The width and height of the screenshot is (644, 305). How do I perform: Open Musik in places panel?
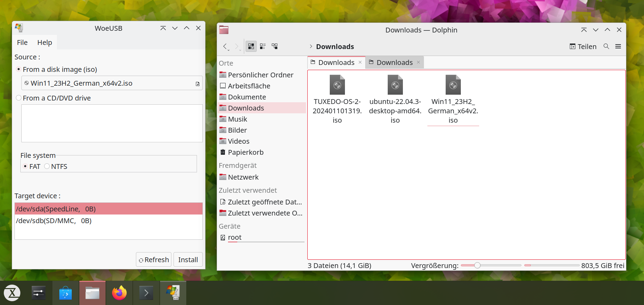coord(262,119)
